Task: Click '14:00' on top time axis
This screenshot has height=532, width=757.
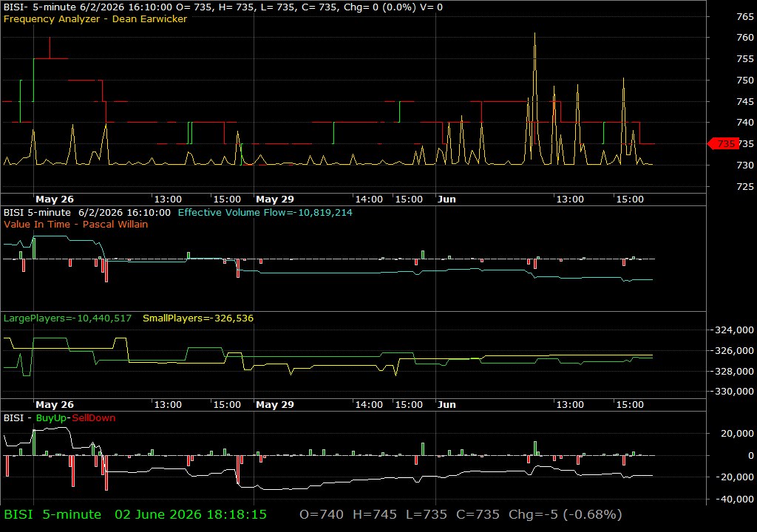Action: click(369, 199)
